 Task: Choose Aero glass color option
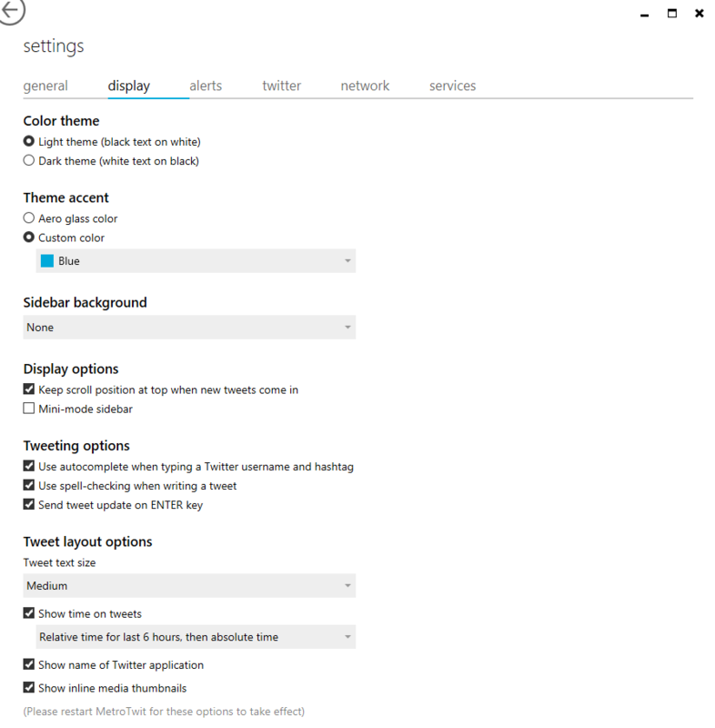point(29,218)
